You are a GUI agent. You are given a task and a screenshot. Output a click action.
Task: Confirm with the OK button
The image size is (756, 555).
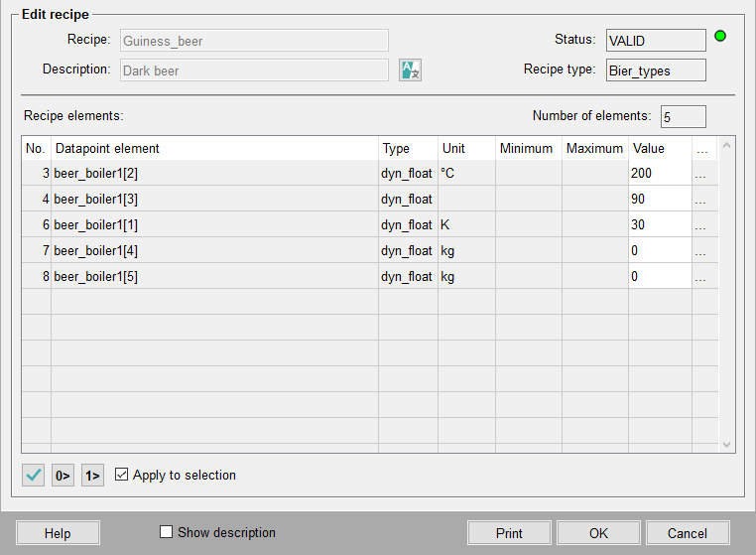(598, 533)
